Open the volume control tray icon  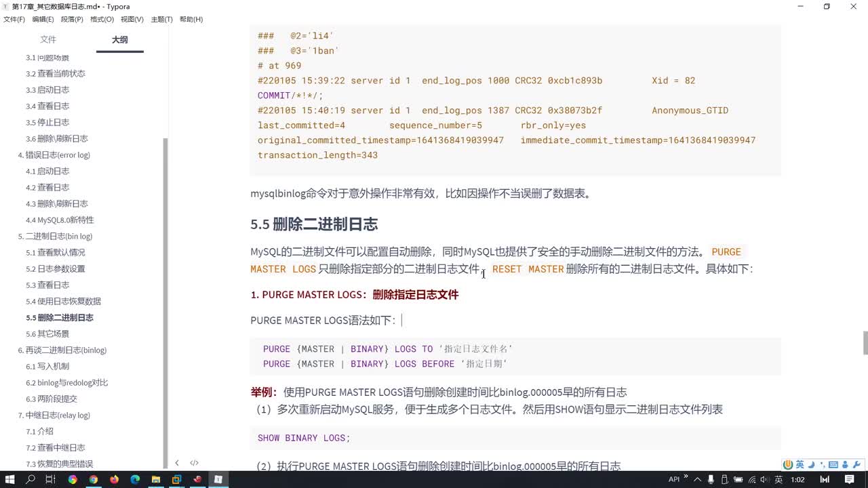click(764, 479)
